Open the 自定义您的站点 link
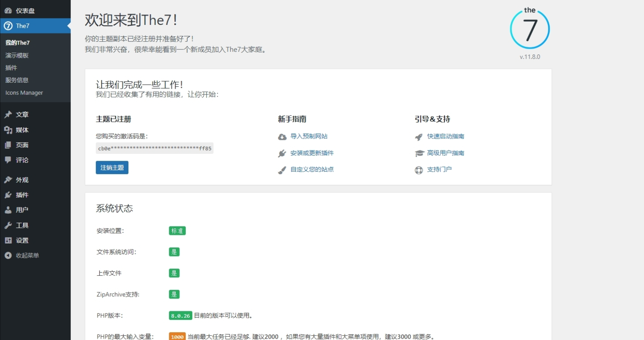Image resolution: width=644 pixels, height=340 pixels. (312, 169)
